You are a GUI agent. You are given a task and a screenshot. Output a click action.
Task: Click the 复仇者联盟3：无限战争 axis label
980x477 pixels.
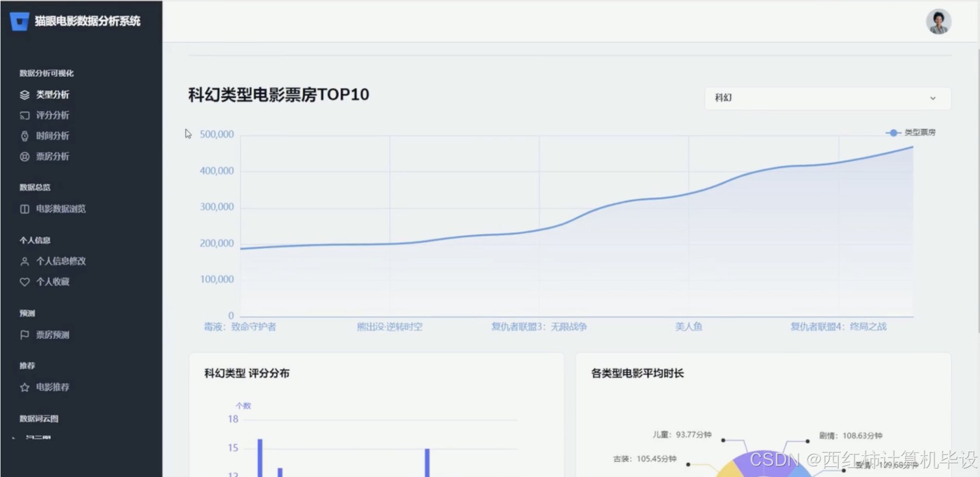coord(539,327)
